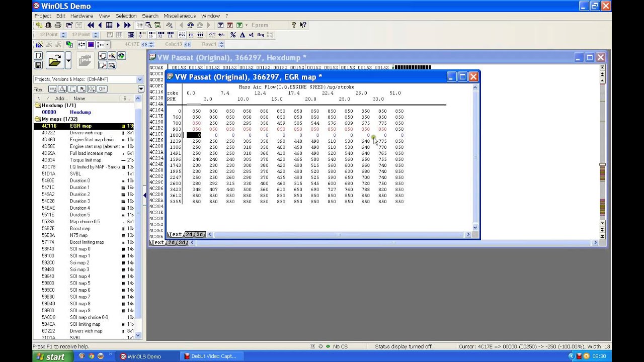Image resolution: width=644 pixels, height=362 pixels.
Task: Open the map grid overview icon
Action: point(109,25)
